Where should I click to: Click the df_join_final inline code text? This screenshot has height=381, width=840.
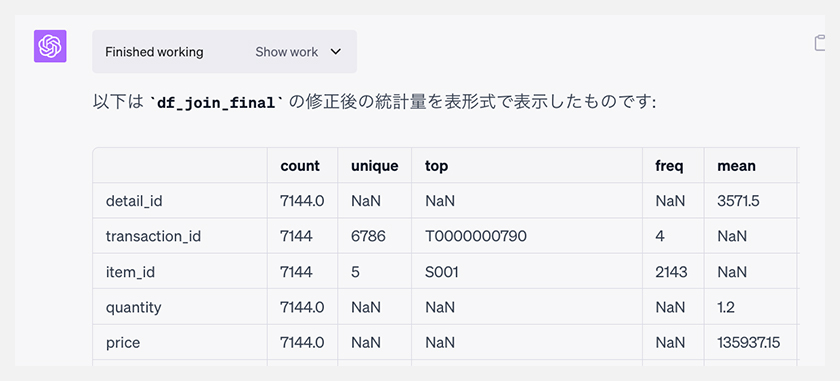(x=216, y=103)
